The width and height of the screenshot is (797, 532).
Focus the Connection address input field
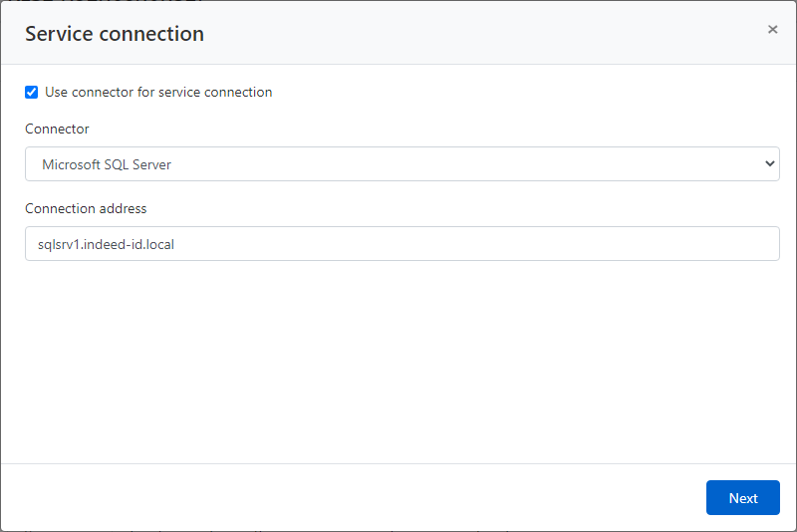[401, 244]
